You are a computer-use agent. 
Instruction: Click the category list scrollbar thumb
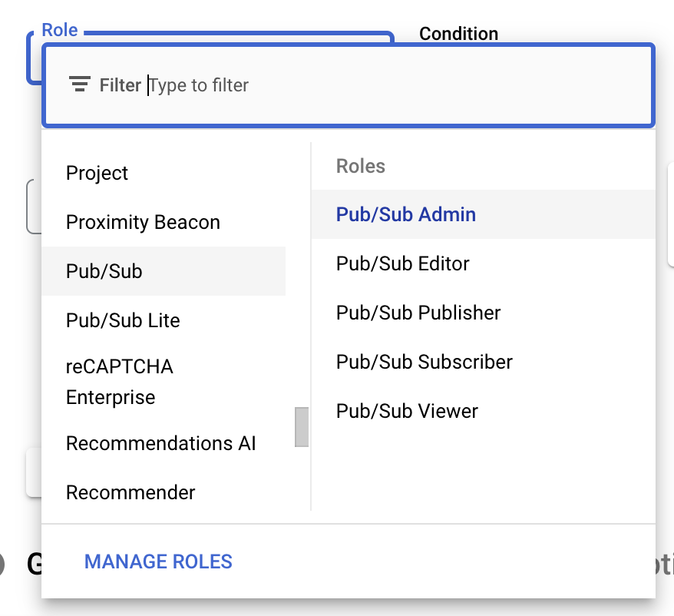coord(302,427)
